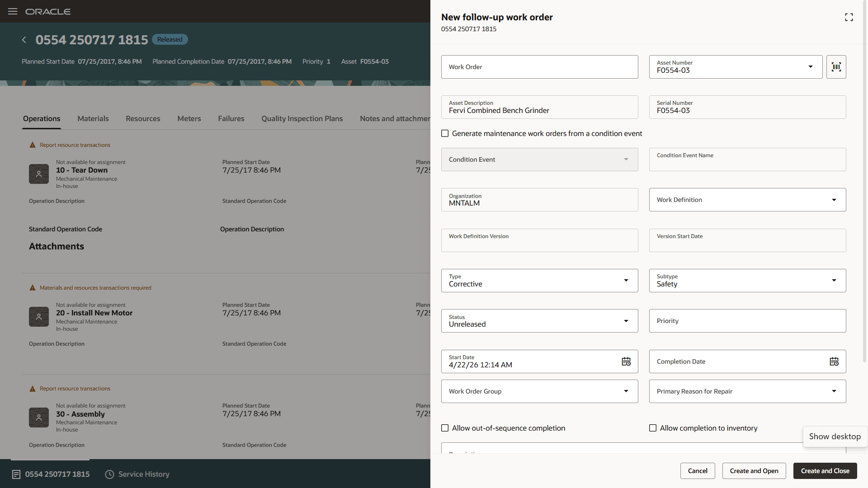Expand Primary Reason for Repair dropdown

click(x=834, y=391)
